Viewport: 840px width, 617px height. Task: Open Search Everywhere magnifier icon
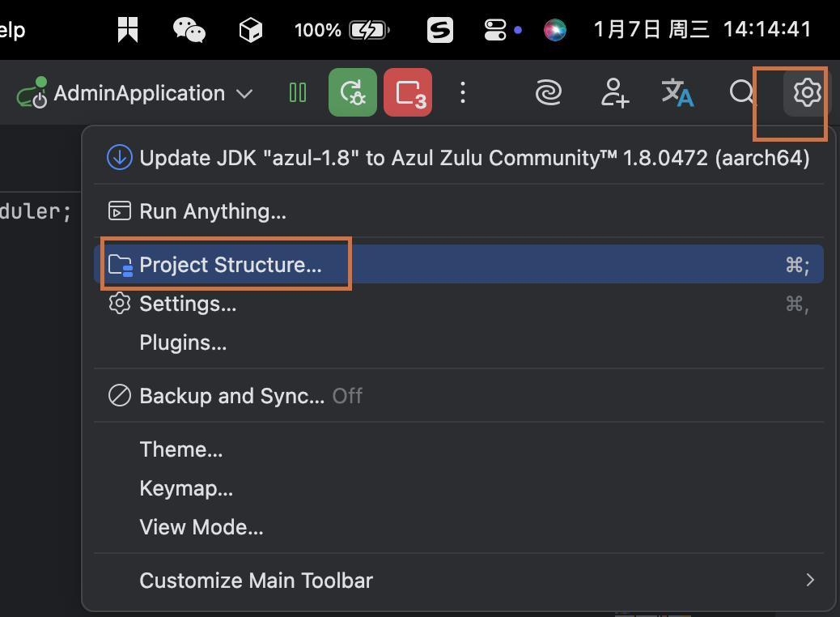(x=742, y=93)
